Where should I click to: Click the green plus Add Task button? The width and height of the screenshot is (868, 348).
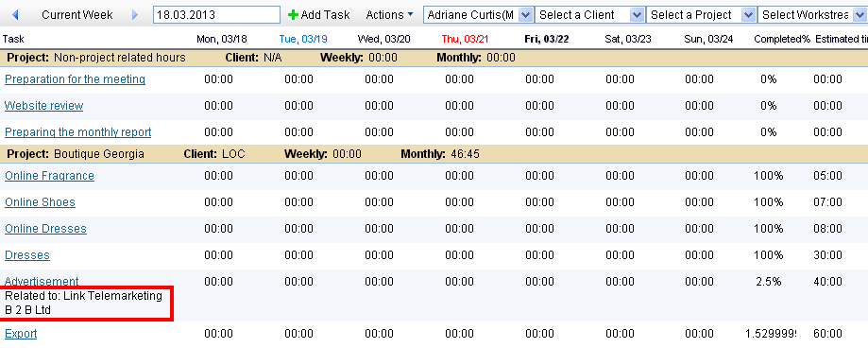[319, 15]
